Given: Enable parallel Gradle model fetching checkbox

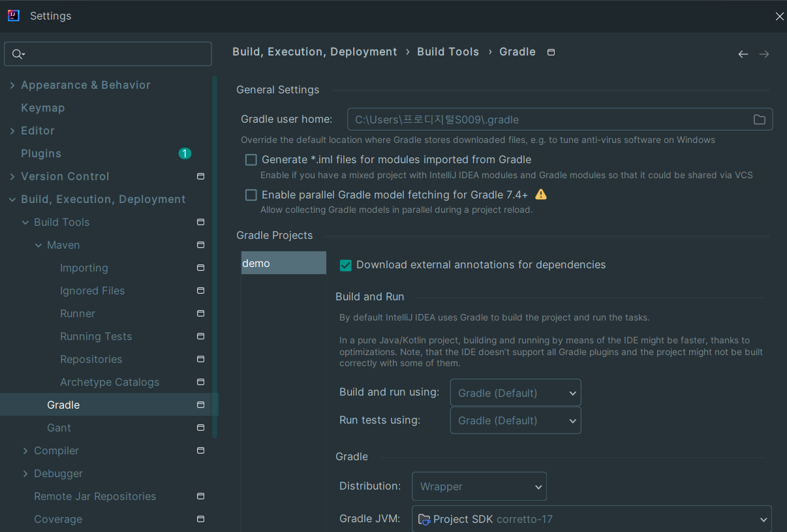Looking at the screenshot, I should coord(251,195).
